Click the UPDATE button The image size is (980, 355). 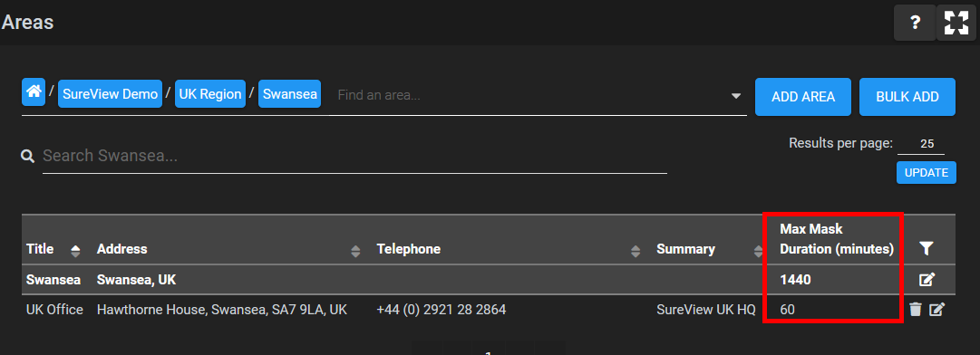coord(927,173)
